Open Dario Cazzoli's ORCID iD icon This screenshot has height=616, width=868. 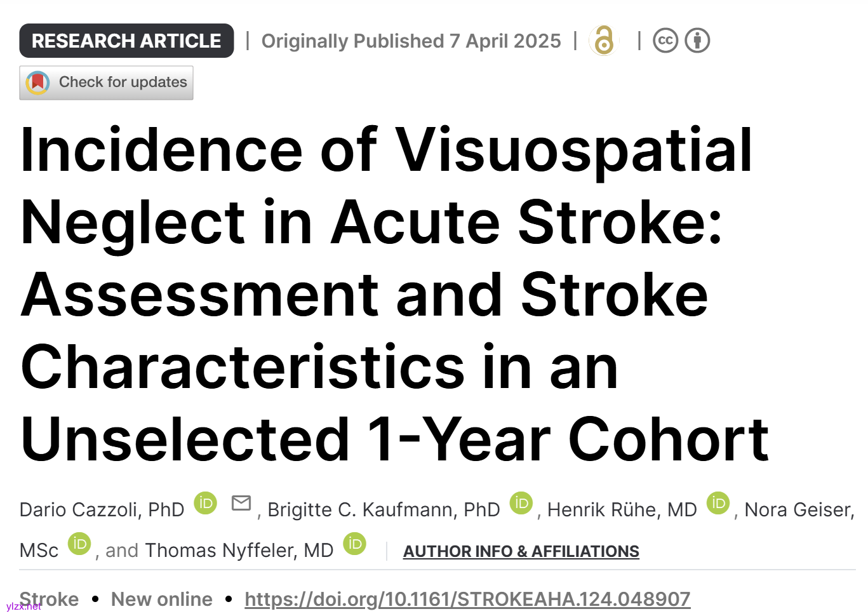[205, 503]
